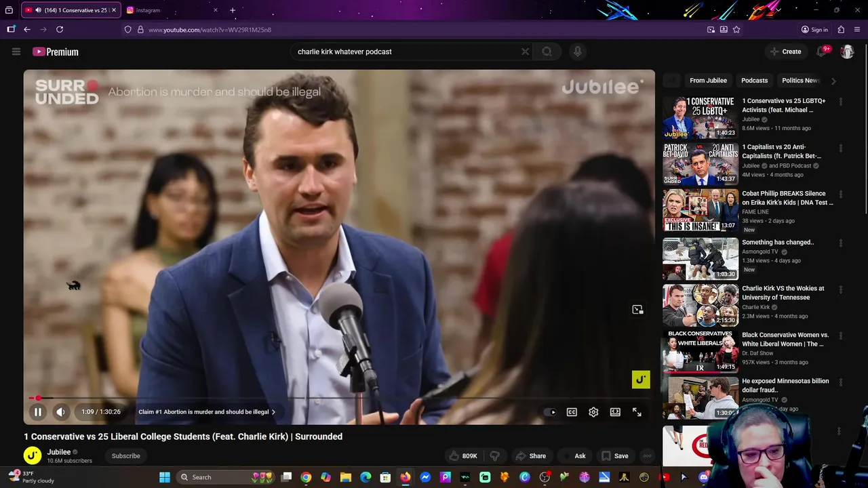868x488 pixels.
Task: Open Charlie Kirk VS the Wokies title
Action: pyautogui.click(x=783, y=293)
